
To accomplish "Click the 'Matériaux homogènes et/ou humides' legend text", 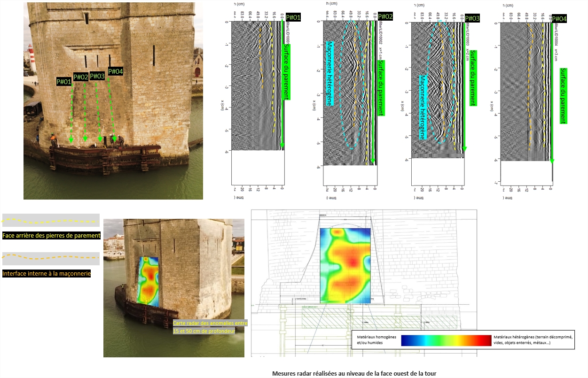I will pos(376,340).
